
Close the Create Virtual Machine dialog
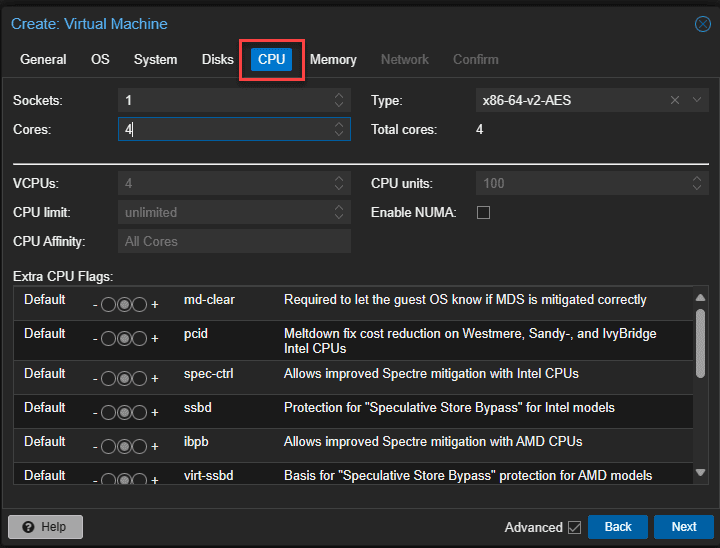703,24
